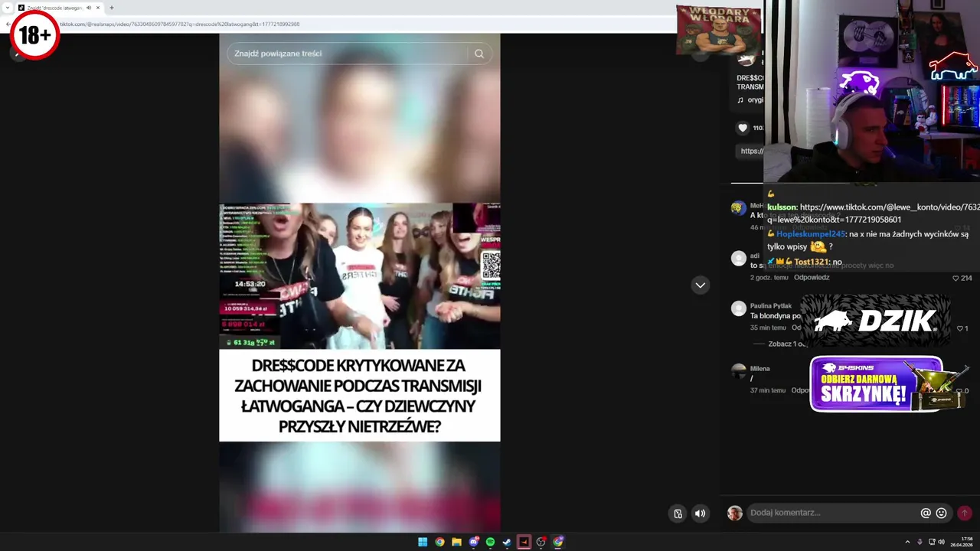
Task: Click the DZIK logo banner
Action: (875, 321)
